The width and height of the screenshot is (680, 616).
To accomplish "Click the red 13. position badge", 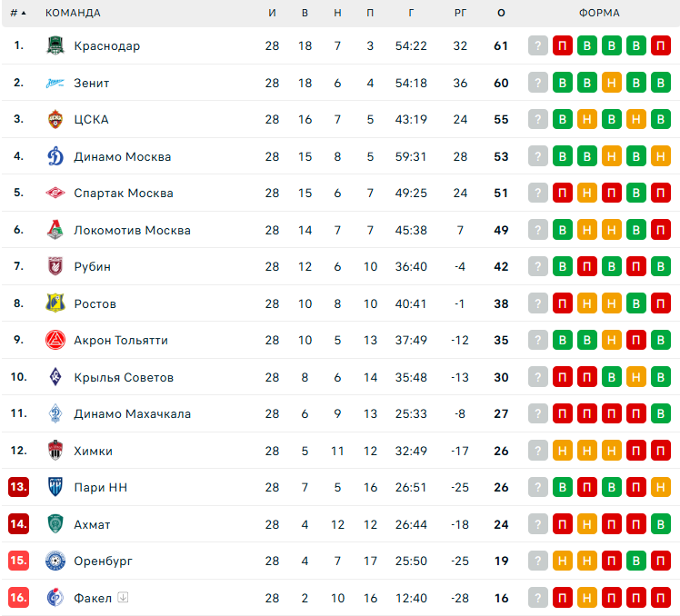I will click(18, 487).
